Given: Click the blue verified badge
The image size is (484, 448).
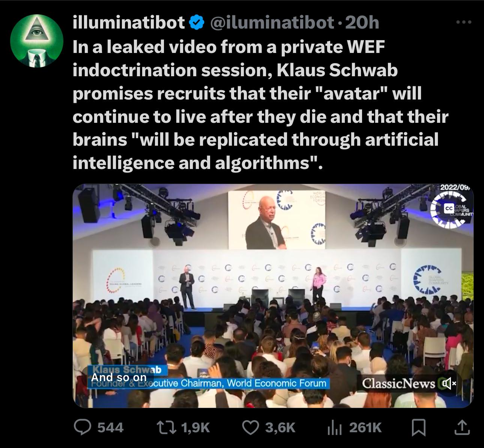Looking at the screenshot, I should 197,23.
